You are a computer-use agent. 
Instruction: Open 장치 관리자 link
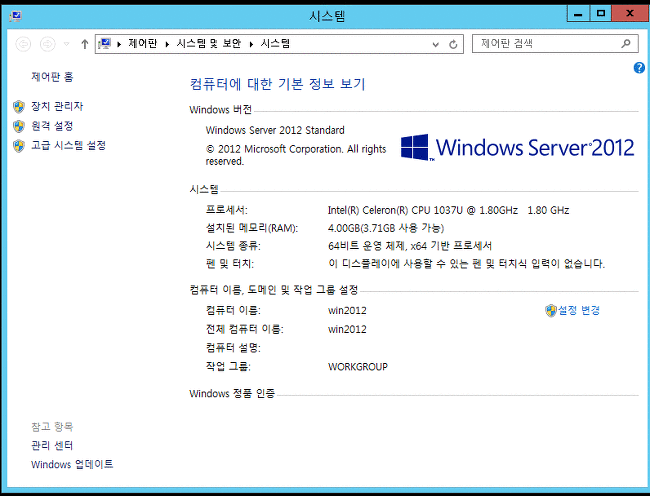57,106
